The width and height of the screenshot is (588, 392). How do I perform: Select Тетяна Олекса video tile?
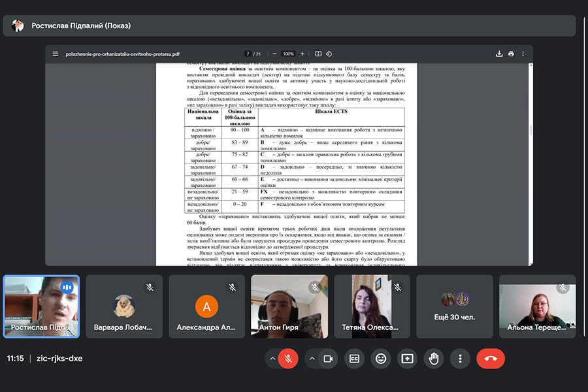(372, 306)
